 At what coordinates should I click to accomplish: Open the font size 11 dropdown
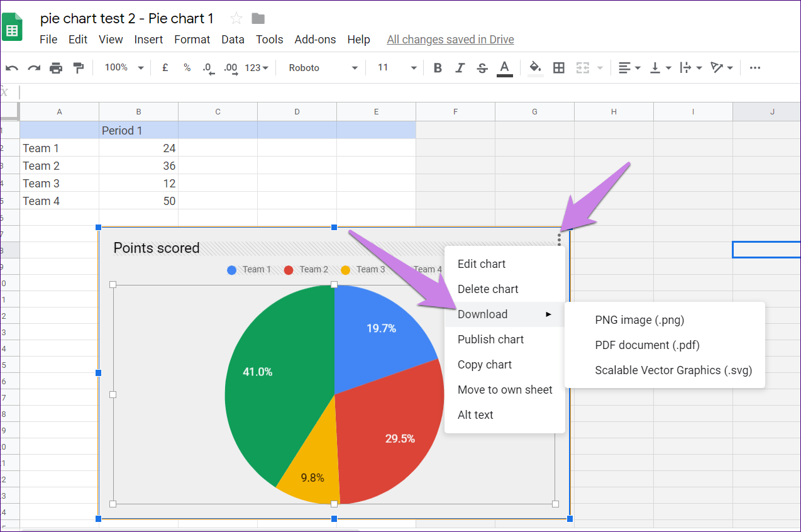click(x=397, y=68)
